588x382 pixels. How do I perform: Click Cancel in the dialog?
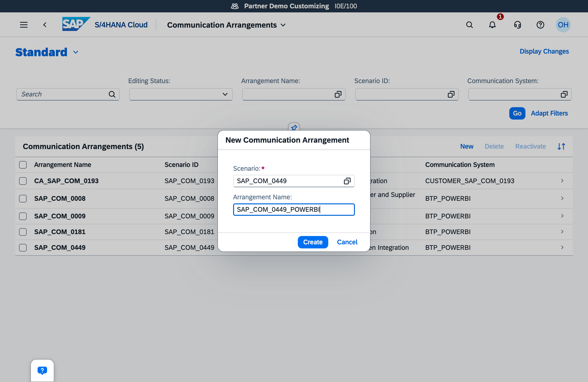pyautogui.click(x=347, y=242)
